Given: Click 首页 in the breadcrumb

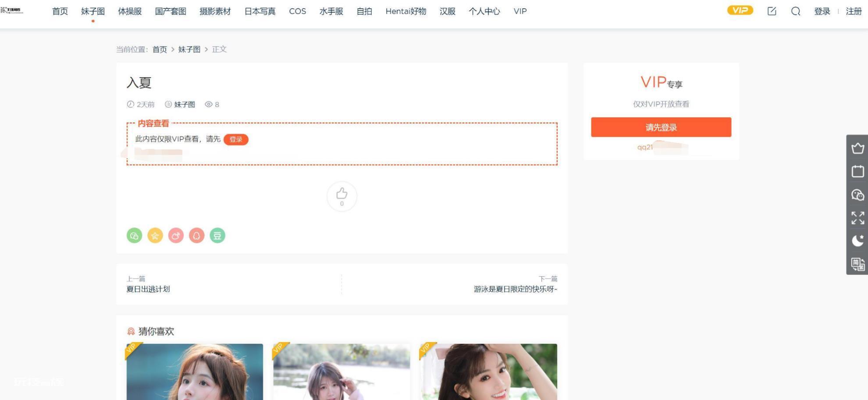Looking at the screenshot, I should [x=160, y=50].
